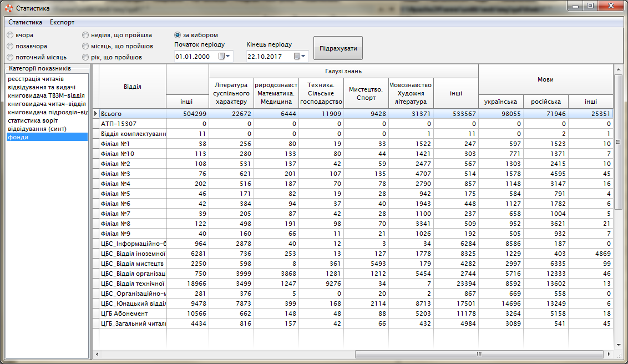Image resolution: width=628 pixels, height=364 pixels.
Task: Click the horizontal scroll right arrow
Action: tap(610, 354)
